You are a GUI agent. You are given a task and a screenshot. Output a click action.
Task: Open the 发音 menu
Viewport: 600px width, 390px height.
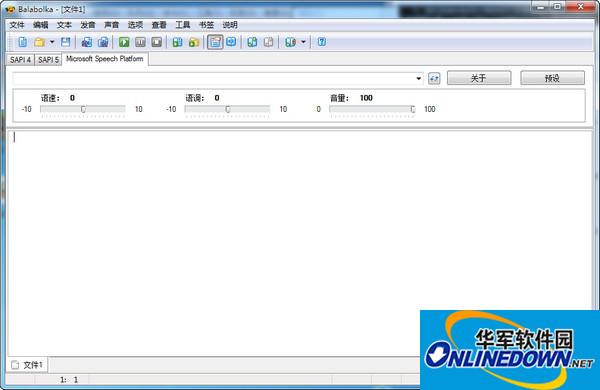(88, 25)
